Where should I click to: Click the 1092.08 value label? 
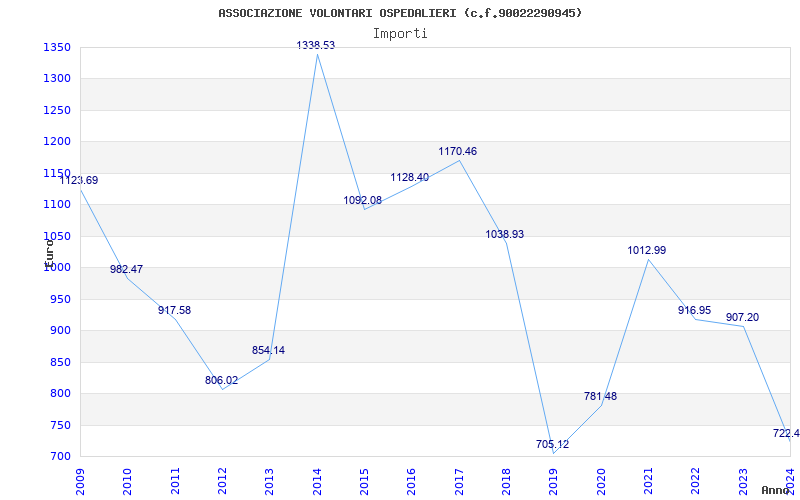click(362, 201)
